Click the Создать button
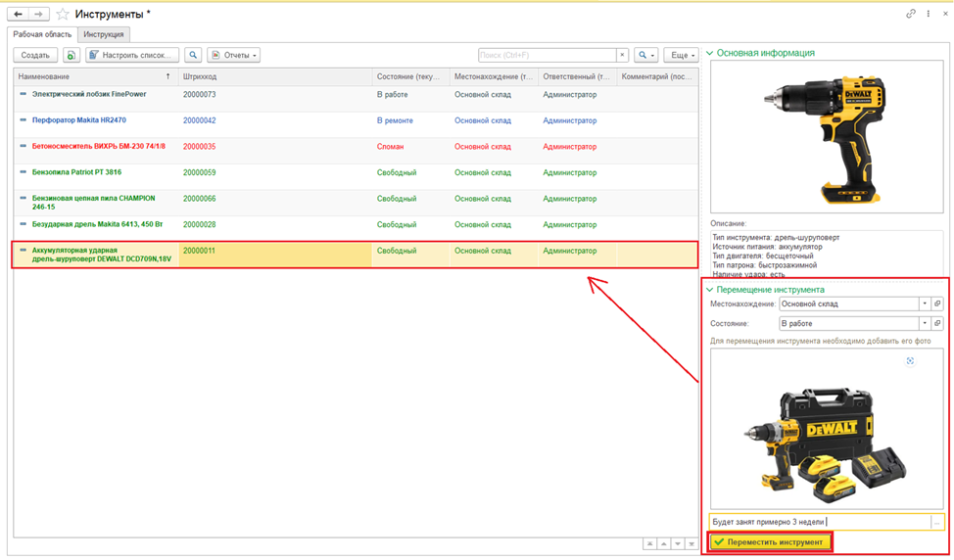Image resolution: width=954 pixels, height=560 pixels. [x=35, y=56]
